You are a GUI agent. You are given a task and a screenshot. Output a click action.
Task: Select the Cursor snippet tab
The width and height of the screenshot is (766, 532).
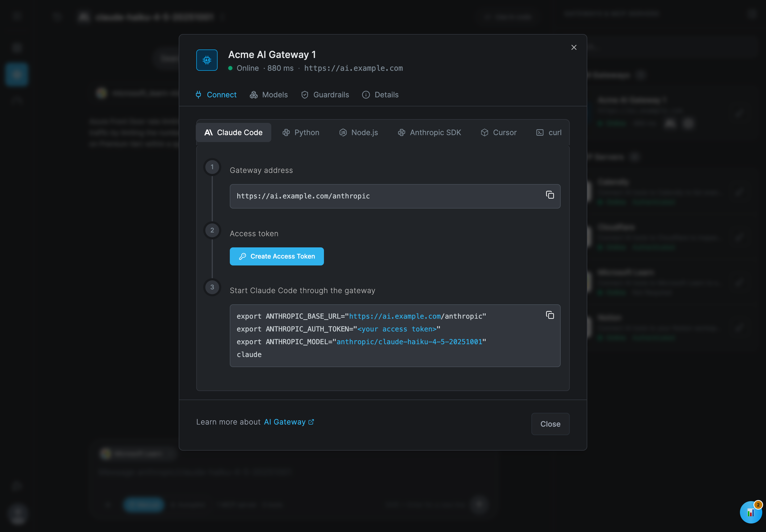pos(499,132)
